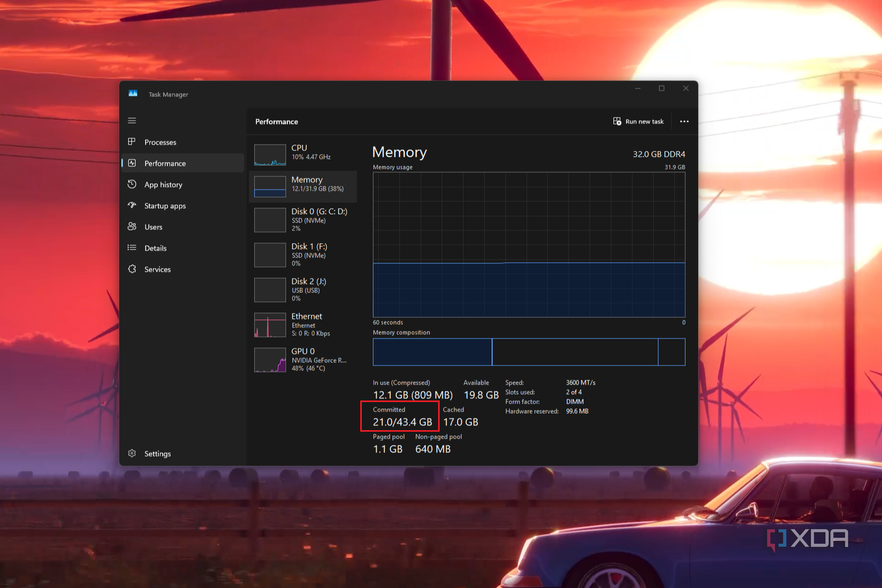Viewport: 882px width, 588px height.
Task: Maximize the Task Manager window
Action: click(661, 88)
